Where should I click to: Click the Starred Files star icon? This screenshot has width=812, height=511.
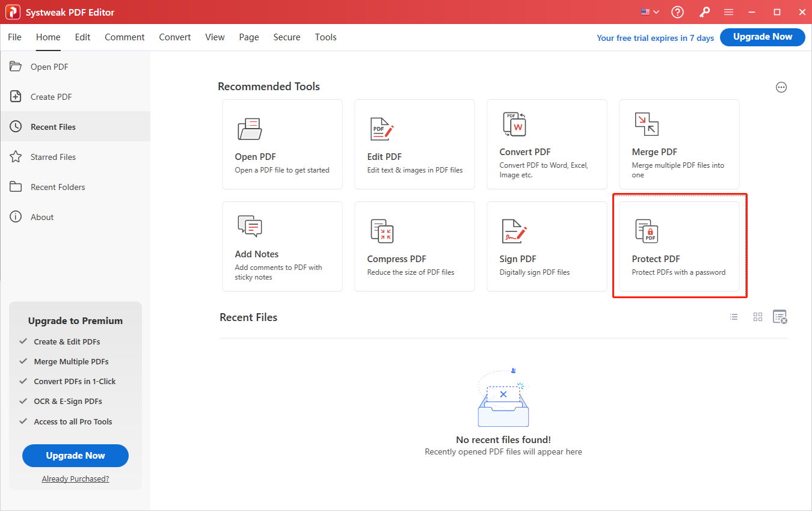click(16, 156)
